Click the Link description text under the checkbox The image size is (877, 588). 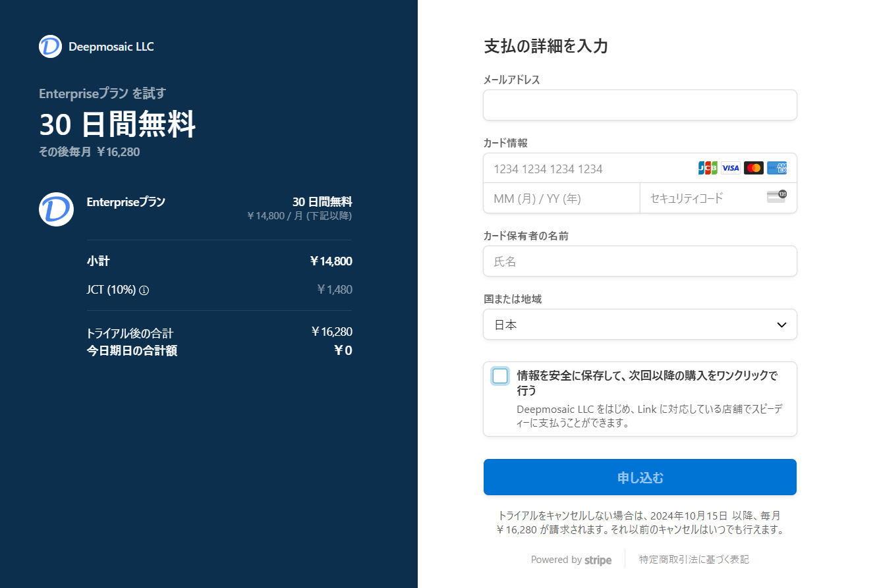tap(649, 416)
